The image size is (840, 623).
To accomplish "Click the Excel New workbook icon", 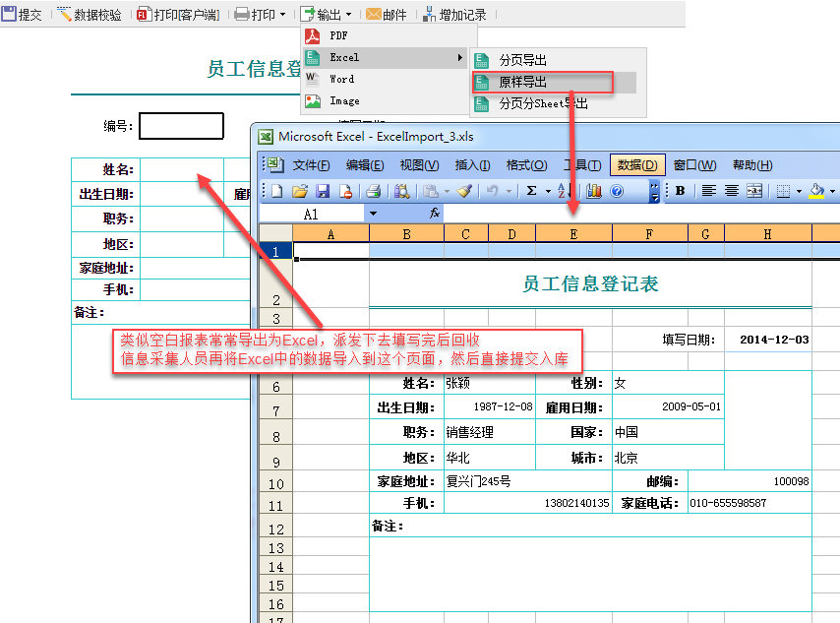I will (277, 191).
